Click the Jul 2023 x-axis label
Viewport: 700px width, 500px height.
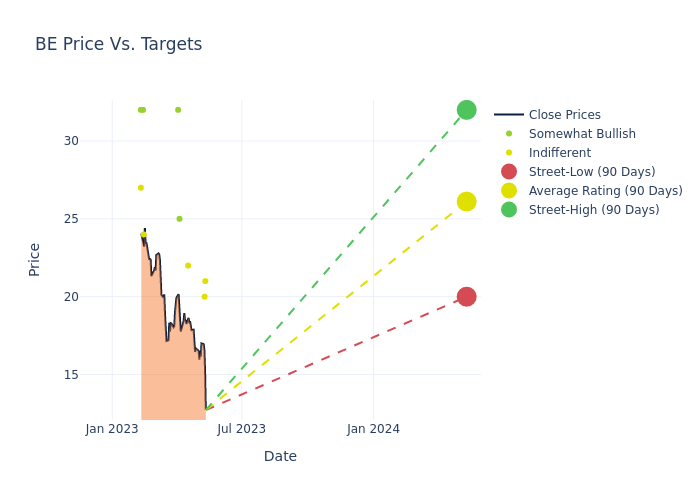[x=242, y=429]
